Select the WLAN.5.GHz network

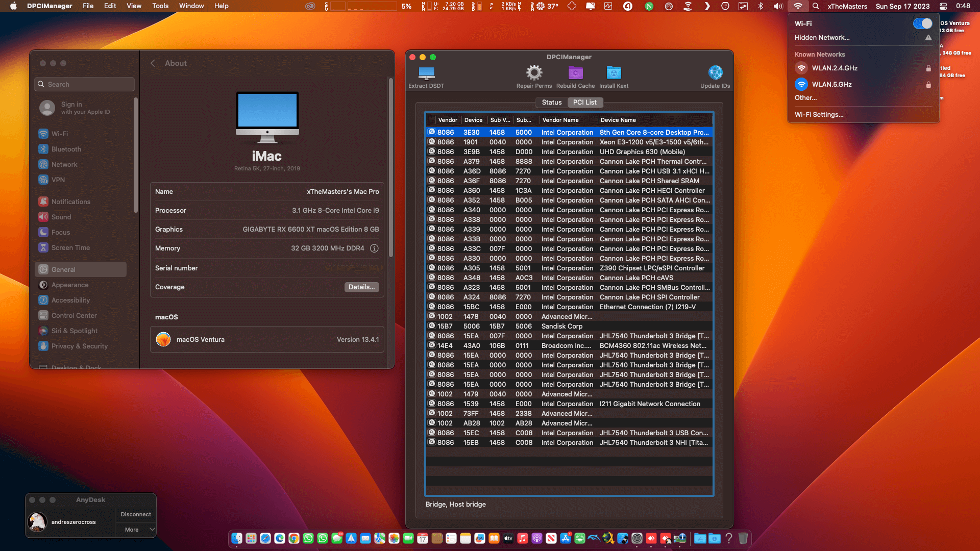coord(863,84)
